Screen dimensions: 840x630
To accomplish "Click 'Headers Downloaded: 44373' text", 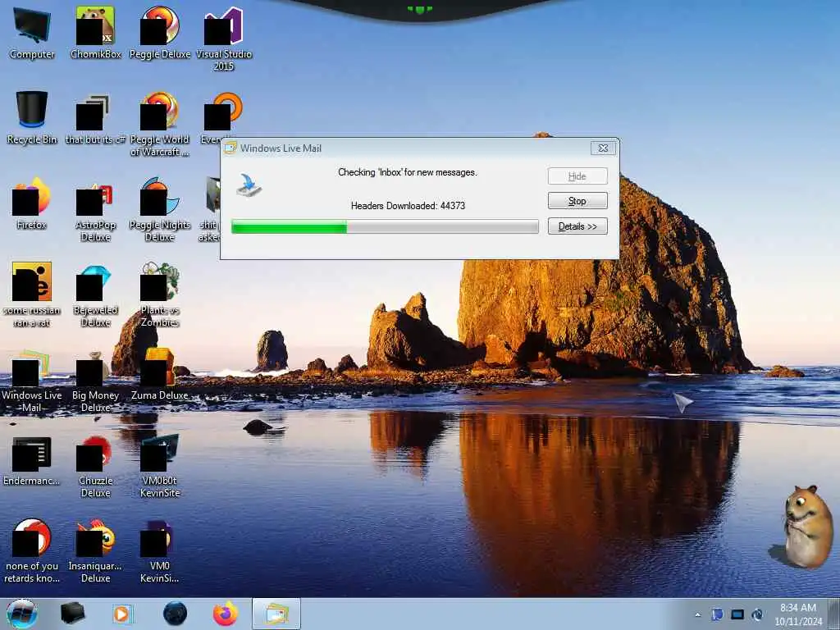I will (408, 206).
